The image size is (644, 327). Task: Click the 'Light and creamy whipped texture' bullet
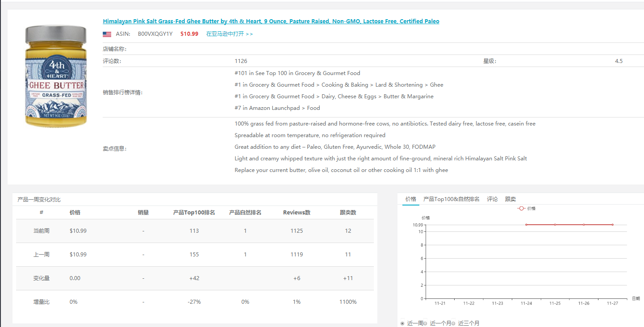pos(381,159)
